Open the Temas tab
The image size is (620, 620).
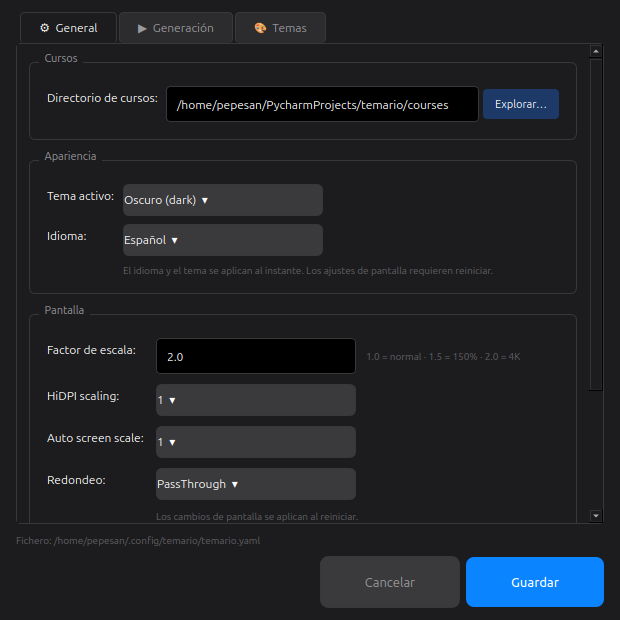pos(280,28)
